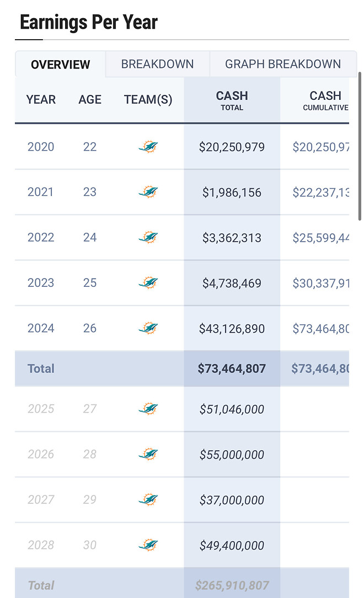Sort by the Age column header
The image size is (364, 598).
tap(90, 100)
